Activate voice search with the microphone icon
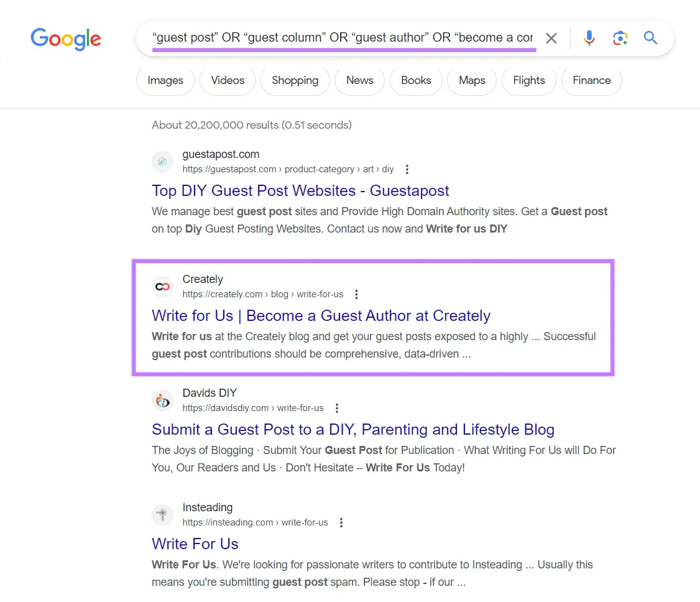This screenshot has height=602, width=700. click(x=589, y=38)
